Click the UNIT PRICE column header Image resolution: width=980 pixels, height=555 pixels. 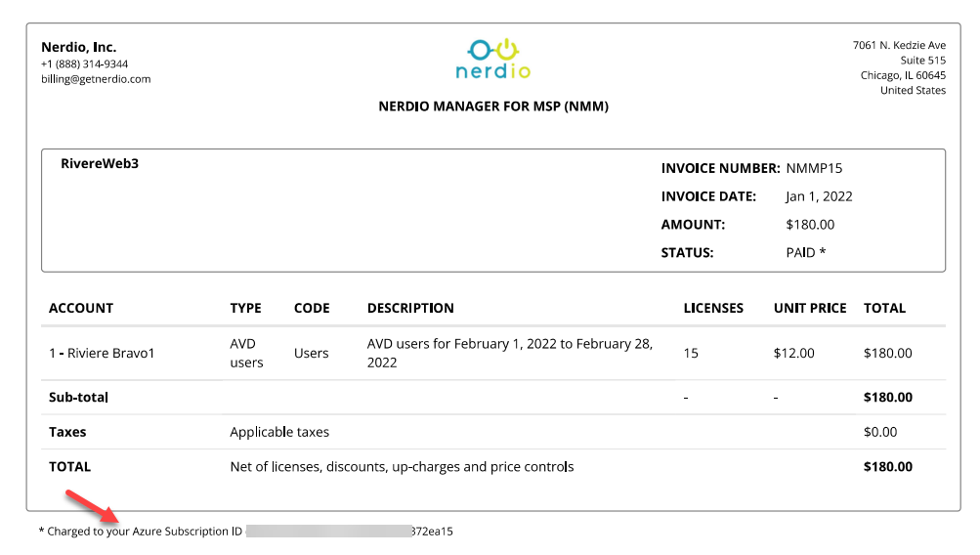[x=810, y=308]
